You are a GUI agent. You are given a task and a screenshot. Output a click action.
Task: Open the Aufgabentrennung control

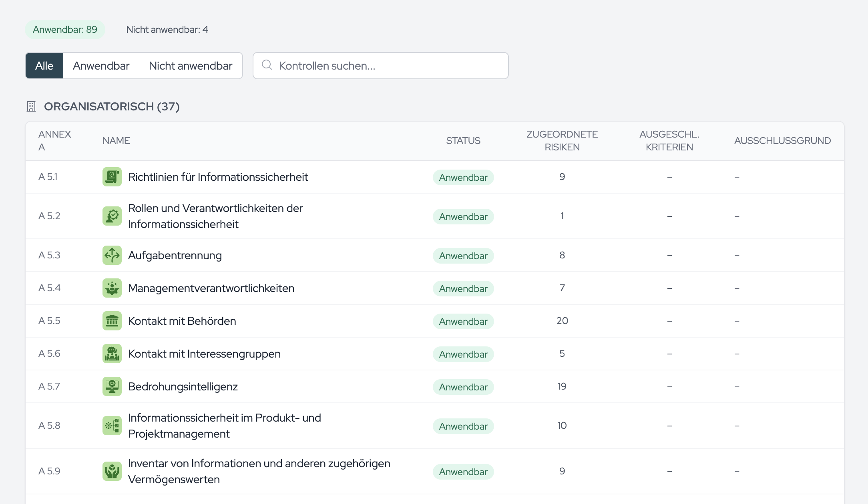click(175, 255)
